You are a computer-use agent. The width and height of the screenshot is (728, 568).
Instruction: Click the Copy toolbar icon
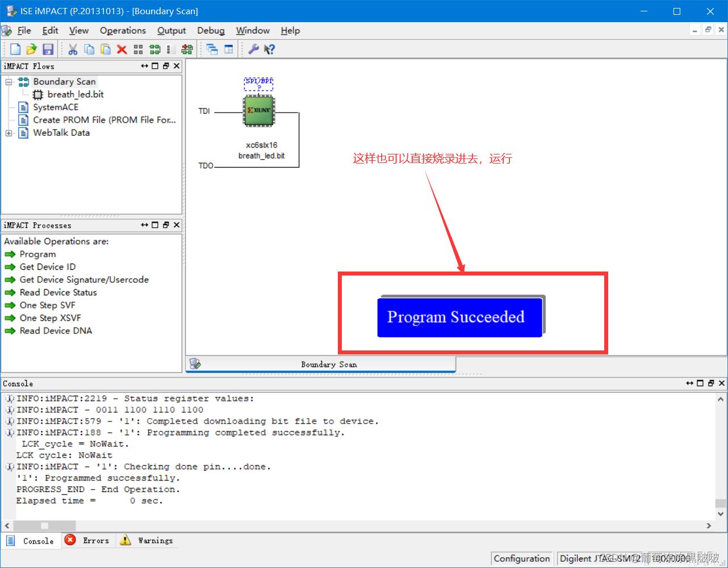(x=89, y=49)
